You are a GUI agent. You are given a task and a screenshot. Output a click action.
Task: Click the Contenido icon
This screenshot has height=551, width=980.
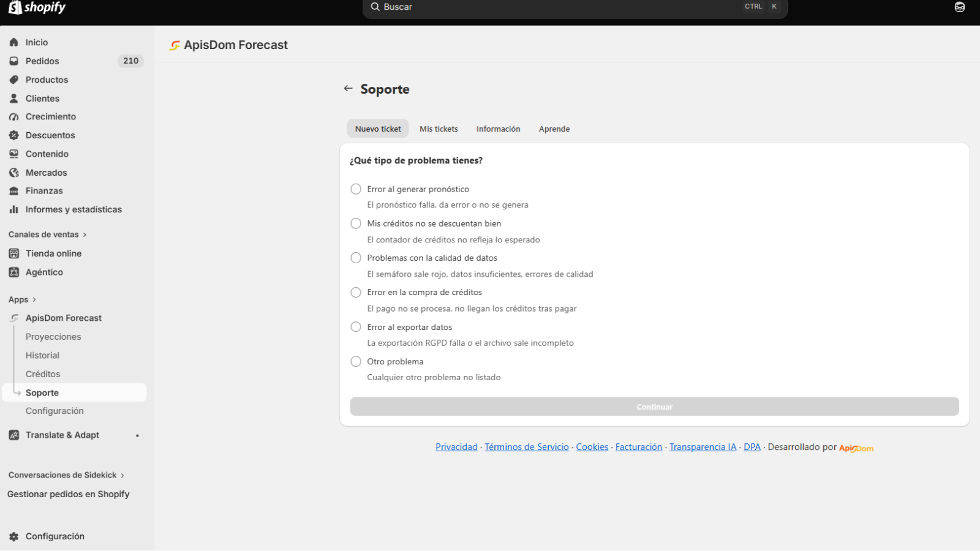pyautogui.click(x=14, y=154)
